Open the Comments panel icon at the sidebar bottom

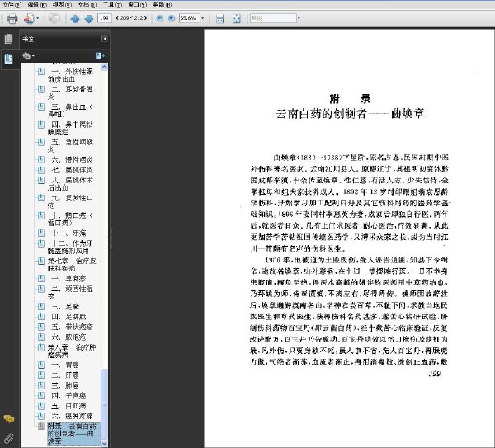tap(9, 419)
